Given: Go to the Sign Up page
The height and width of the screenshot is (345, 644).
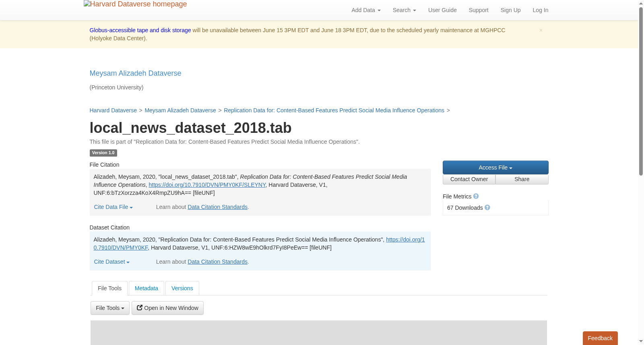Looking at the screenshot, I should pyautogui.click(x=510, y=10).
